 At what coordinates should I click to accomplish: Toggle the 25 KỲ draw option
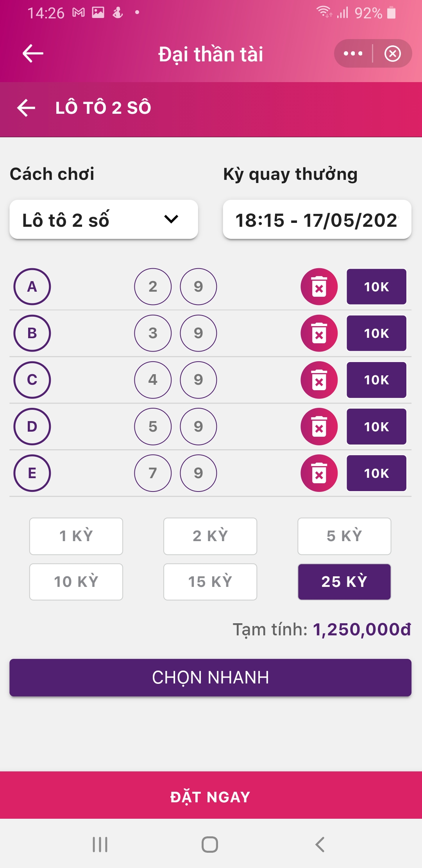click(344, 582)
